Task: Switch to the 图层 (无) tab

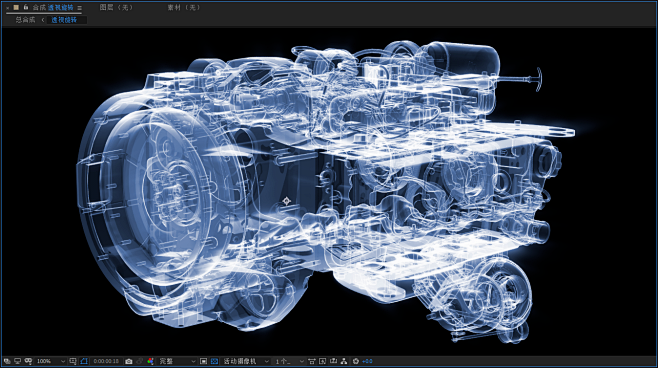Action: [116, 7]
